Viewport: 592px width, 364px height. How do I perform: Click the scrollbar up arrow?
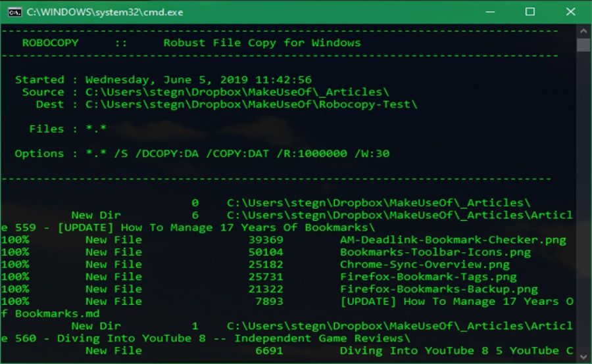click(x=583, y=31)
